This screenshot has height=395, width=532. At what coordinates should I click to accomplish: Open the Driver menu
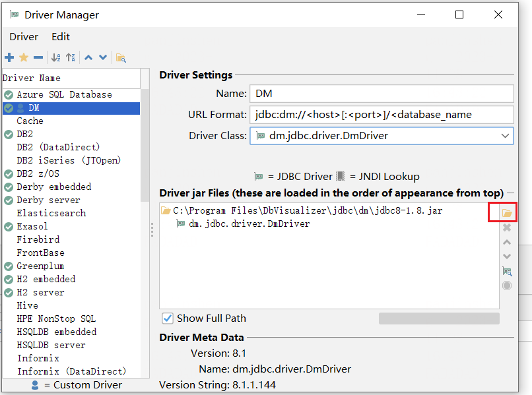tap(24, 37)
